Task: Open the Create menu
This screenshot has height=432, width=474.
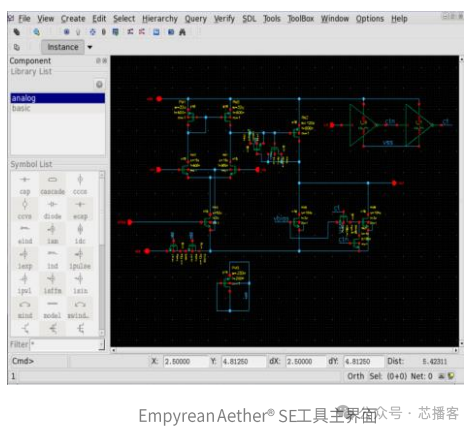Action: tap(73, 19)
